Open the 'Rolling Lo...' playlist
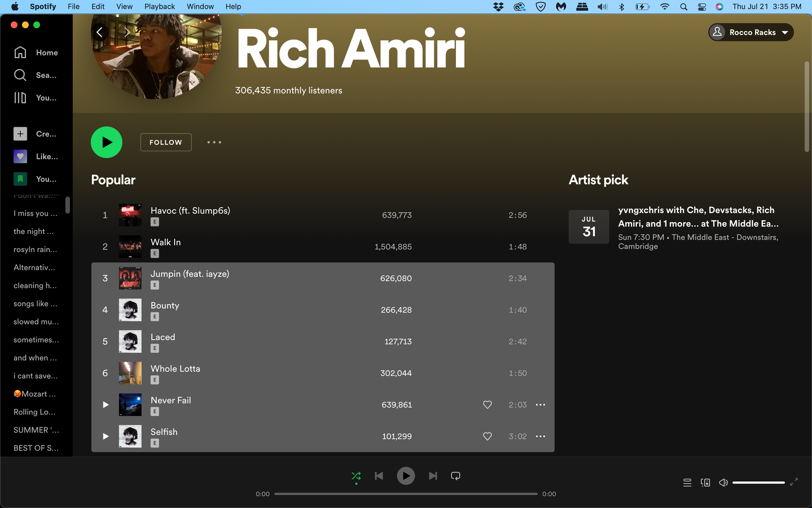This screenshot has width=812, height=508. [35, 412]
